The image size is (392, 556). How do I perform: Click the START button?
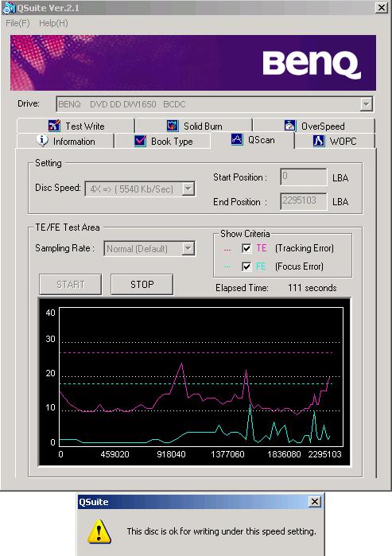pos(71,285)
